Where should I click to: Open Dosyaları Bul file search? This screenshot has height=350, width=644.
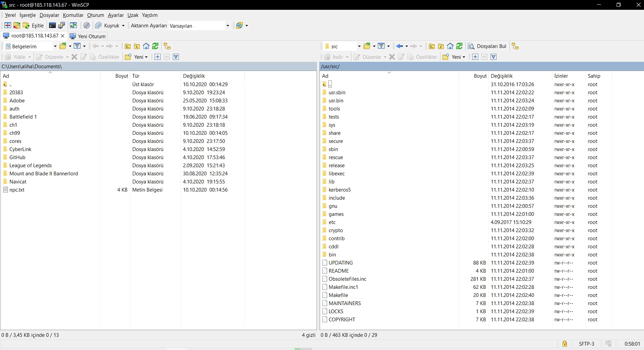coord(487,46)
